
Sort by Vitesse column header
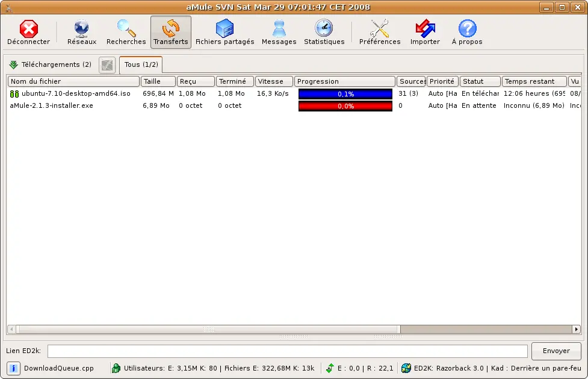(x=274, y=81)
